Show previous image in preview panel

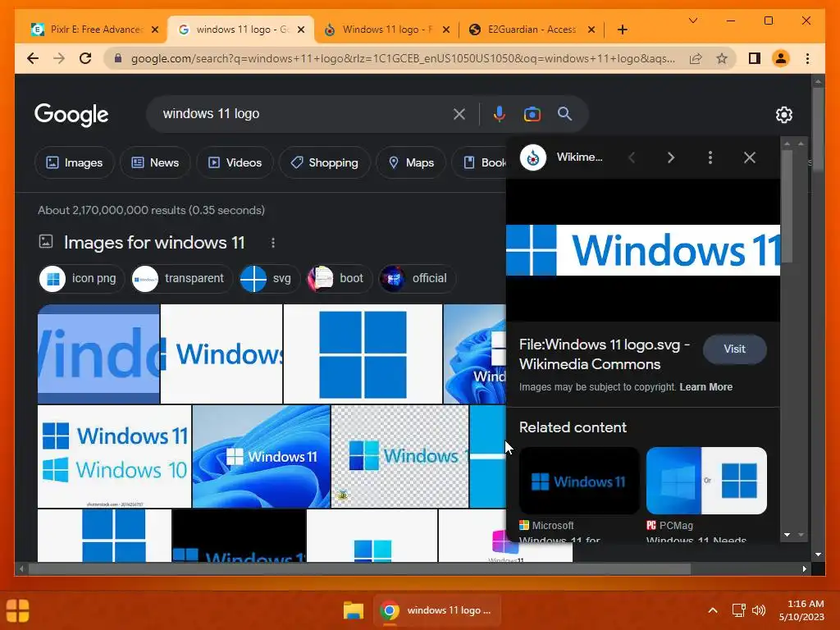tap(632, 157)
